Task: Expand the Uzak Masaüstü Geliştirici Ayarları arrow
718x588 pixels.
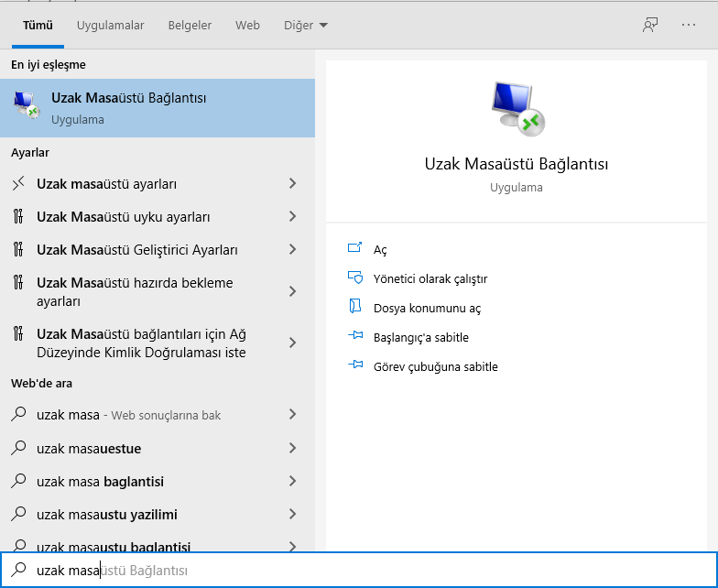Action: click(x=292, y=250)
